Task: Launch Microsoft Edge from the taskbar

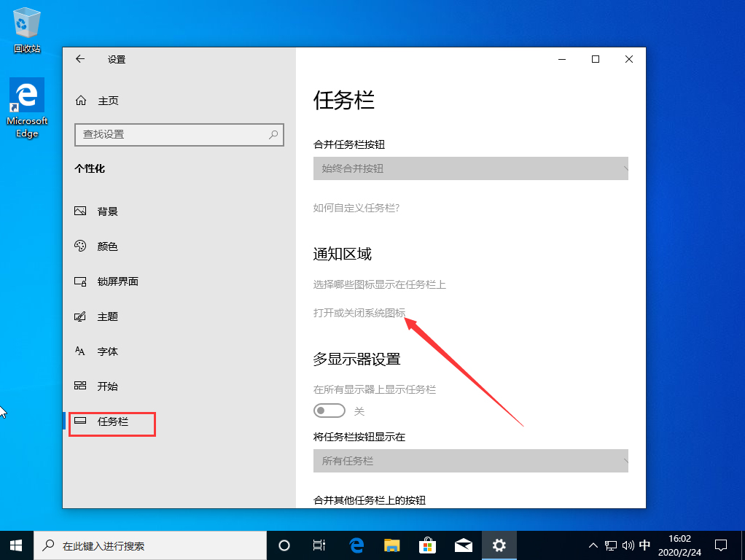Action: pos(356,545)
